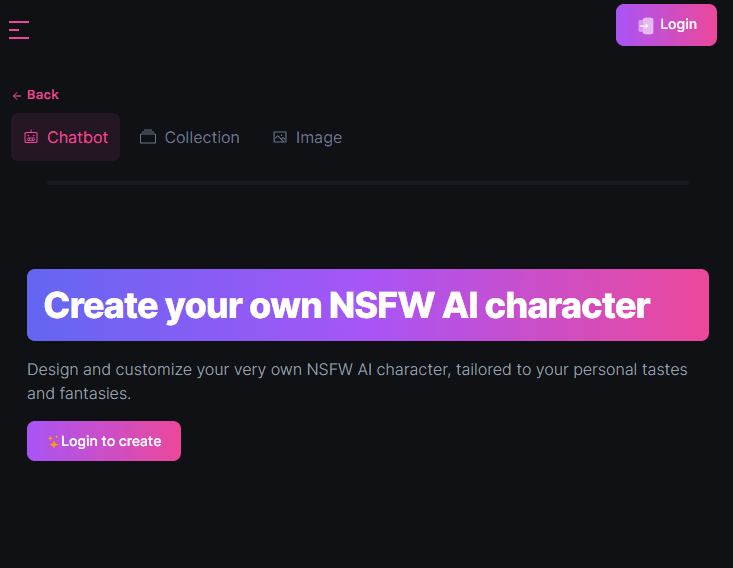Open the Collection tab

pyautogui.click(x=190, y=137)
